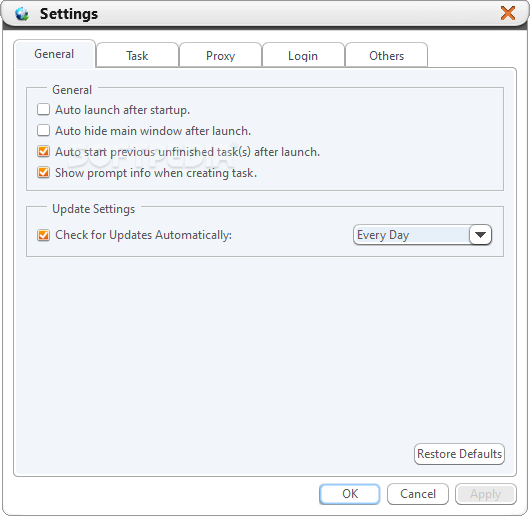
Task: Toggle Check for Updates Automatically checkbox
Action: pos(44,235)
